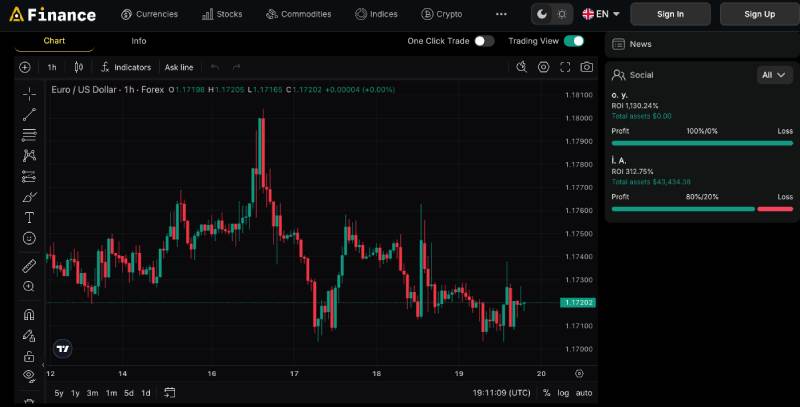Select the trend line drawing tool

click(x=29, y=114)
